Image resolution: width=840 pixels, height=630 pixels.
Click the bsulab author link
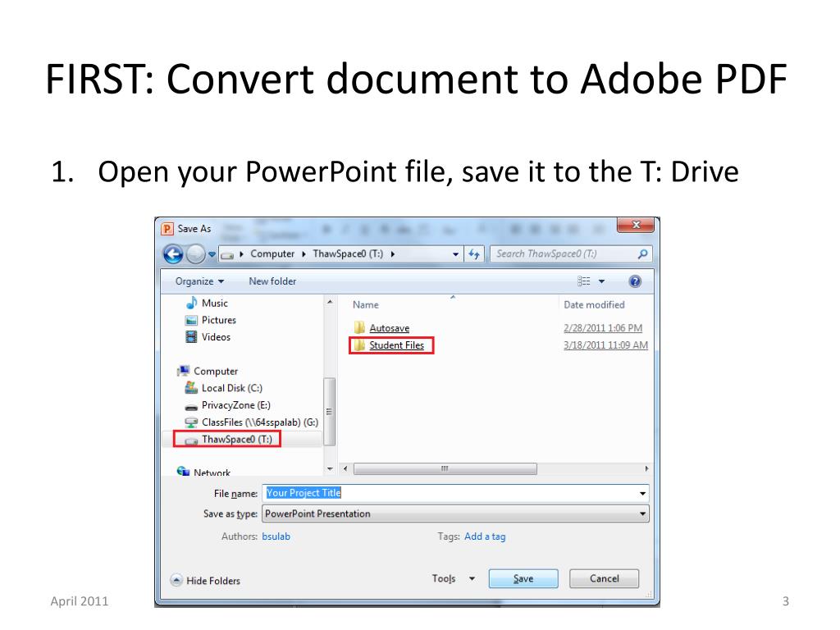(x=276, y=536)
